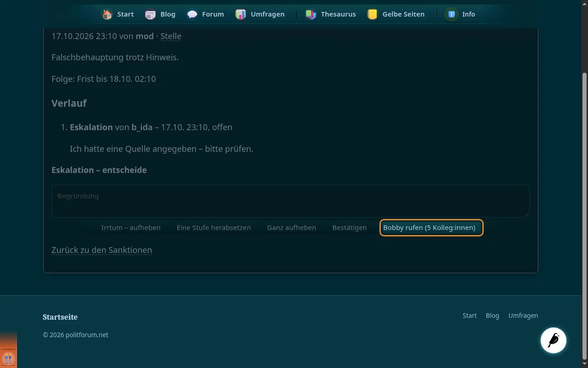588x368 pixels.
Task: Click the 'Verlauf' heading
Action: tap(69, 103)
